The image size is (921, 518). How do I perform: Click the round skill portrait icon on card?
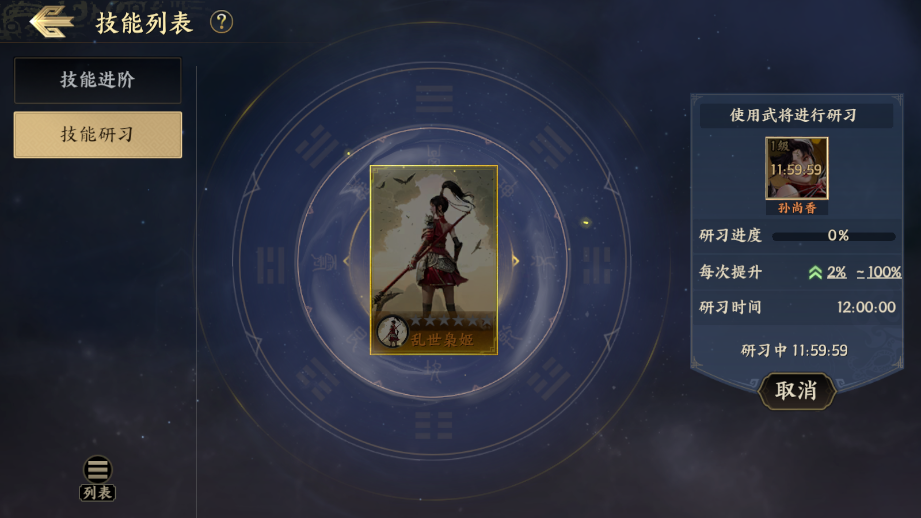point(392,332)
